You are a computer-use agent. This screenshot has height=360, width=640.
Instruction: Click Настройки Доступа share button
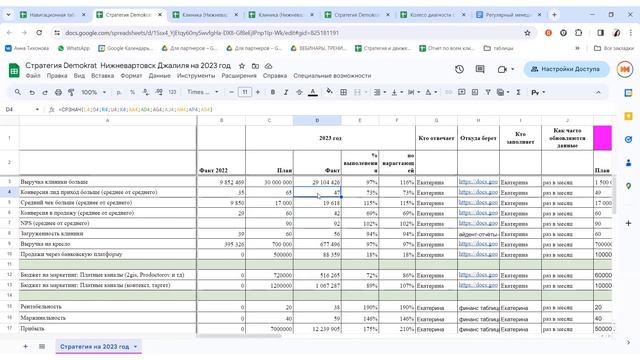tap(567, 69)
